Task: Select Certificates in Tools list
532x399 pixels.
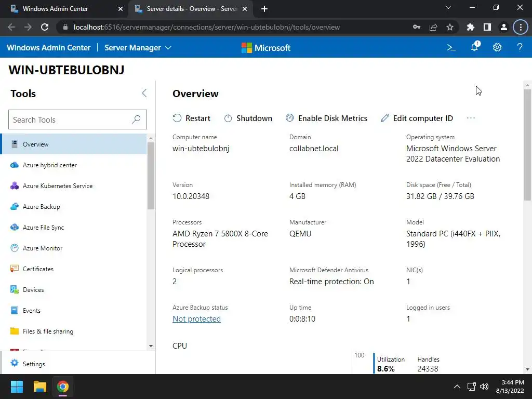Action: [74, 269]
